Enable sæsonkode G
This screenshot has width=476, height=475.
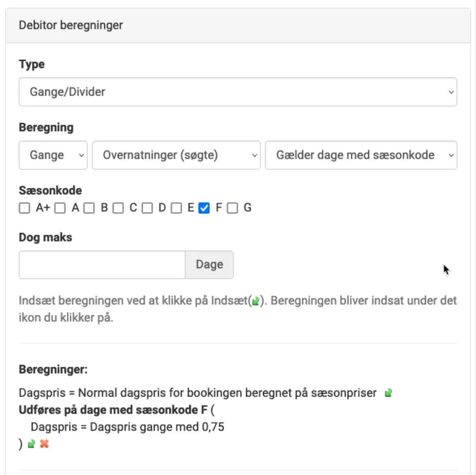tap(233, 208)
